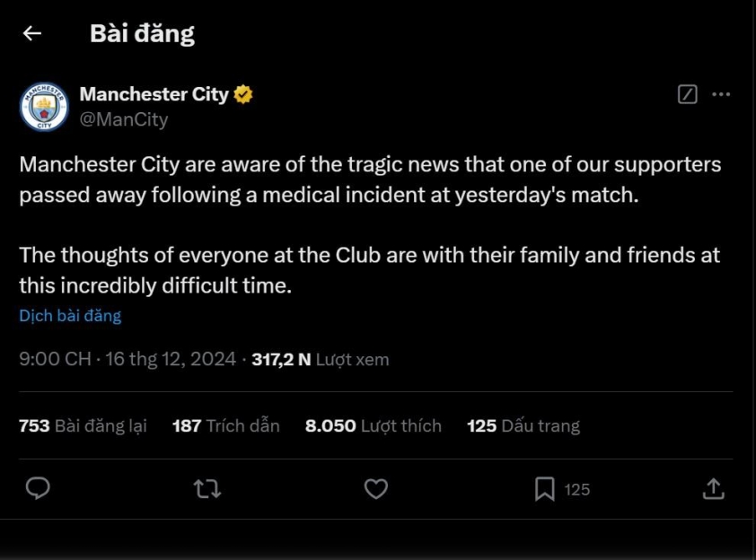Repost the Manchester City statement
756x560 pixels.
pyautogui.click(x=205, y=489)
